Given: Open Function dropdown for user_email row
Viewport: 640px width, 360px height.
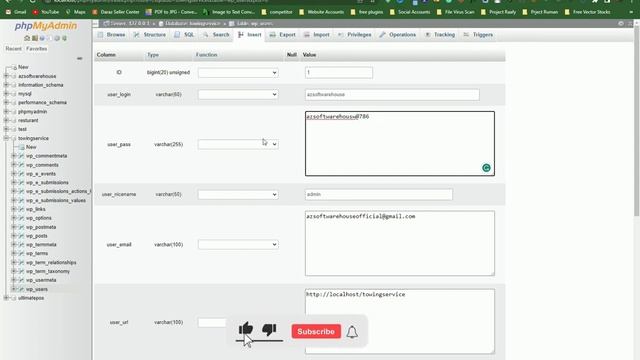Looking at the screenshot, I should click(x=238, y=244).
